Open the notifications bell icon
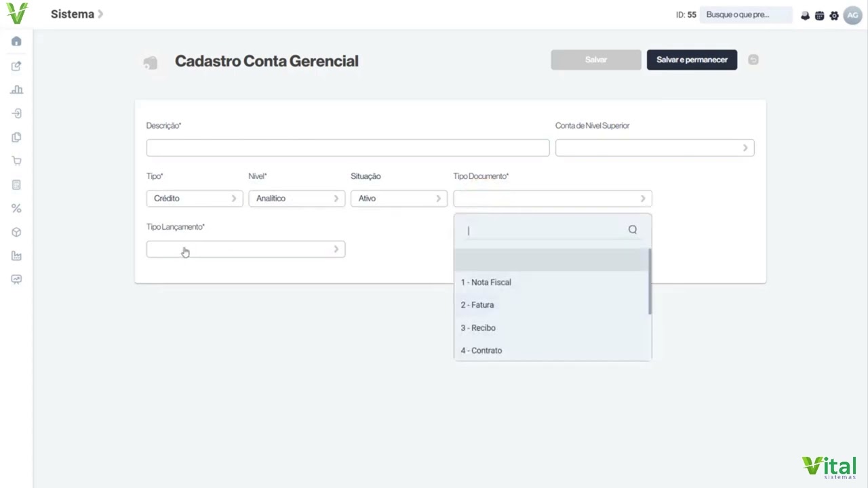The image size is (868, 488). pyautogui.click(x=805, y=15)
